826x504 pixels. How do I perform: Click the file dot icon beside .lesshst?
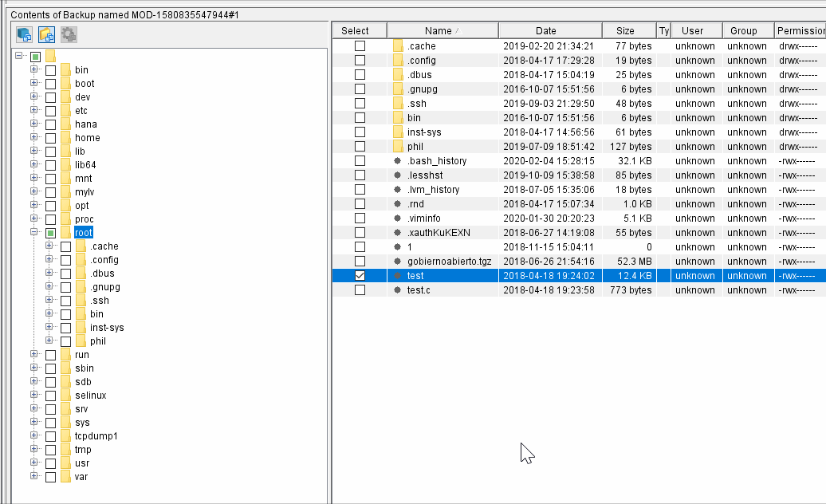tap(398, 175)
